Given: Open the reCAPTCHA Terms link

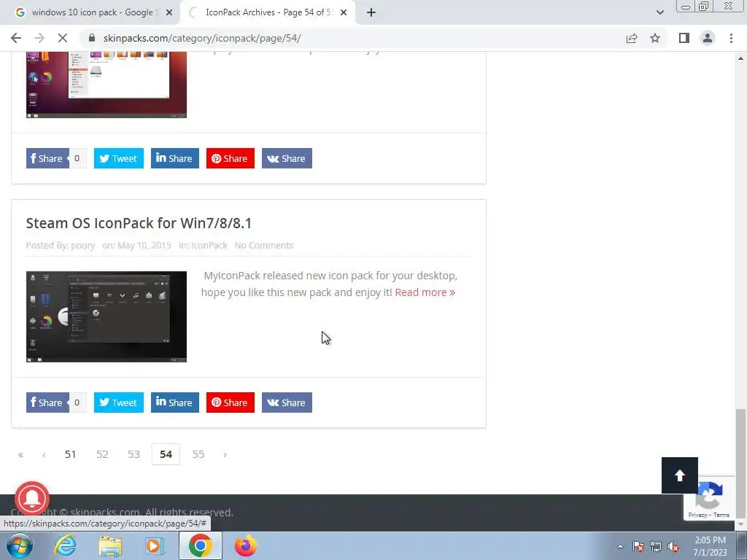Looking at the screenshot, I should pyautogui.click(x=721, y=515).
